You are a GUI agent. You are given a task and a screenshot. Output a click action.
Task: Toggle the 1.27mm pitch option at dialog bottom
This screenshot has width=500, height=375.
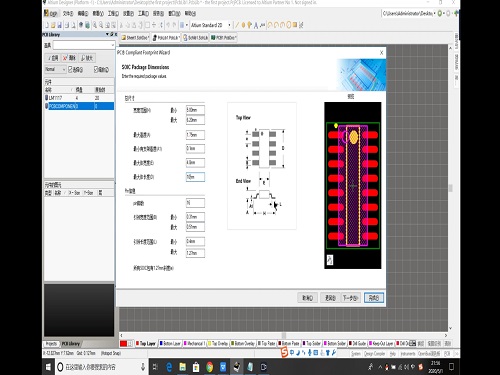tap(153, 268)
